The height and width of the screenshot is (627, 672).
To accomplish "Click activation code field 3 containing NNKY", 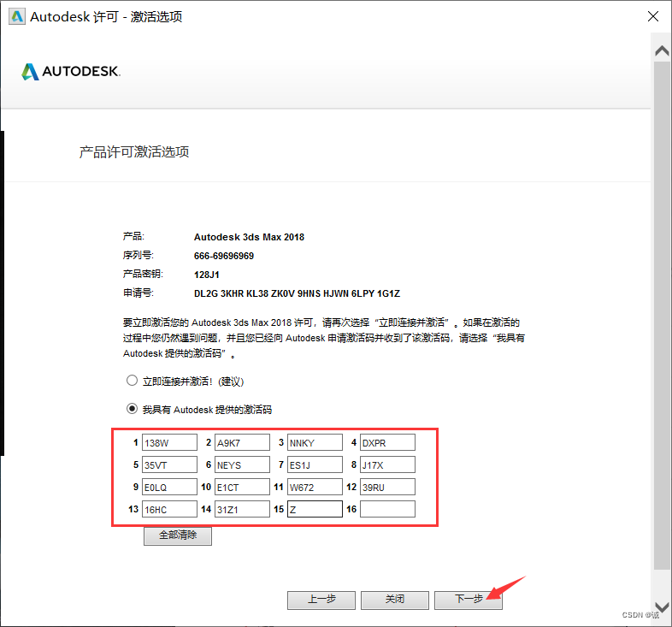I will pyautogui.click(x=315, y=442).
